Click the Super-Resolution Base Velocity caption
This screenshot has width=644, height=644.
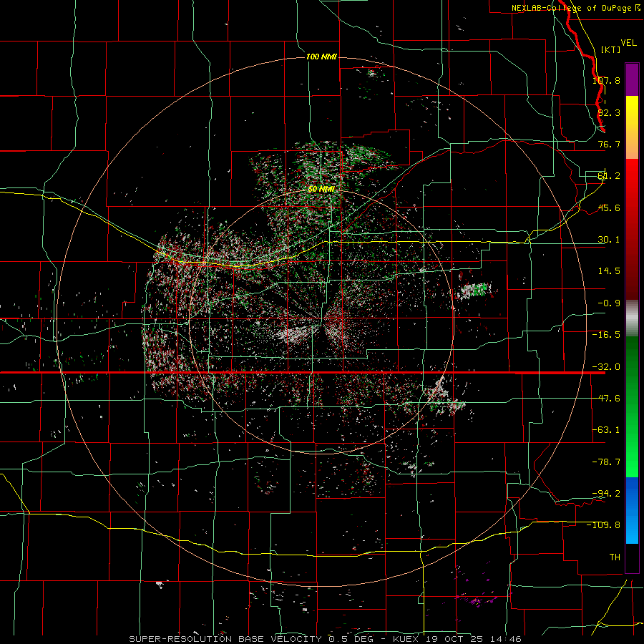pyautogui.click(x=326, y=639)
